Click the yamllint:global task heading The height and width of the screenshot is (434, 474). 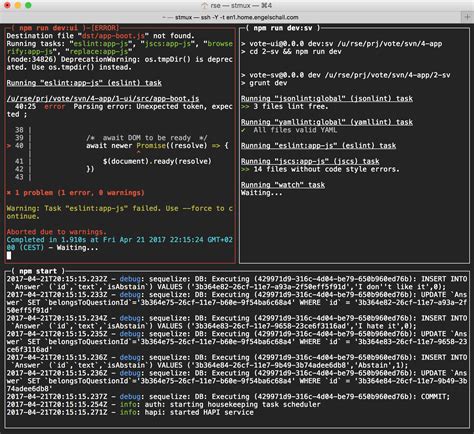pos(327,122)
